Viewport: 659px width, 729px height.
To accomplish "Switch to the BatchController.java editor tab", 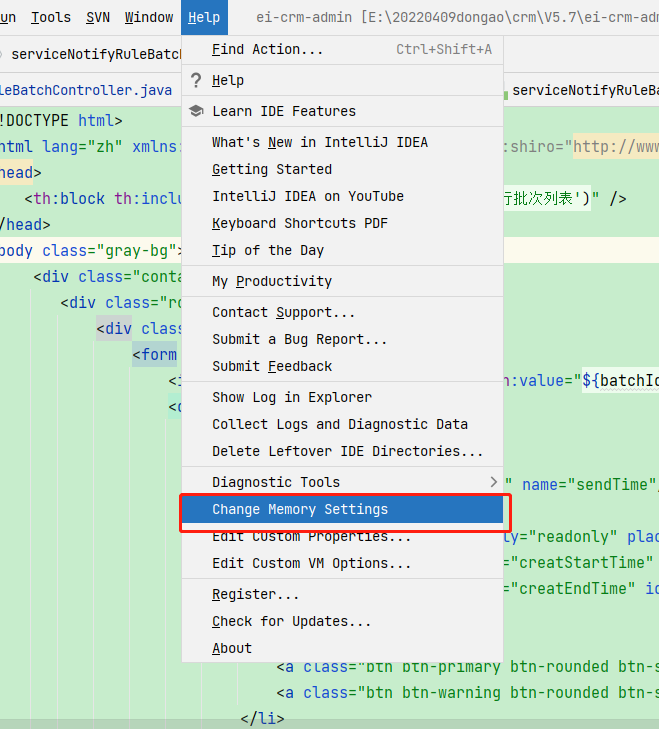I will coord(86,90).
